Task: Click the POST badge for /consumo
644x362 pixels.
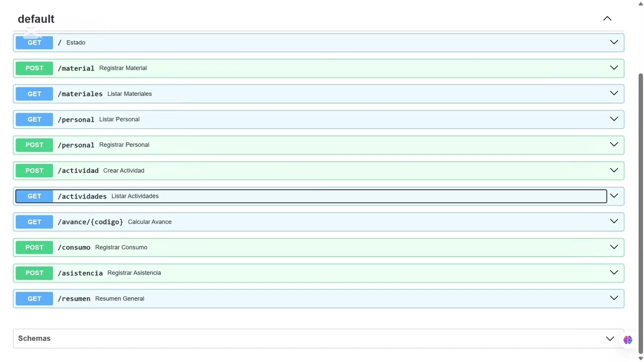Action: (x=34, y=247)
